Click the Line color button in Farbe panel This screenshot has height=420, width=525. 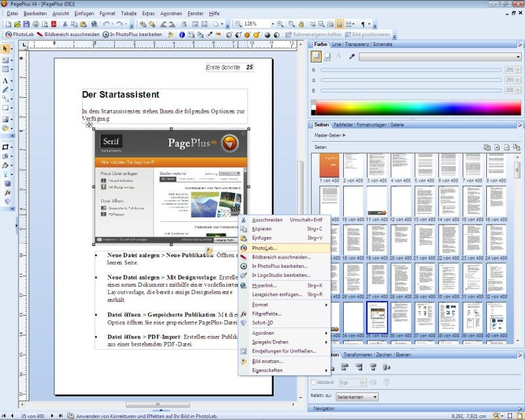point(327,56)
